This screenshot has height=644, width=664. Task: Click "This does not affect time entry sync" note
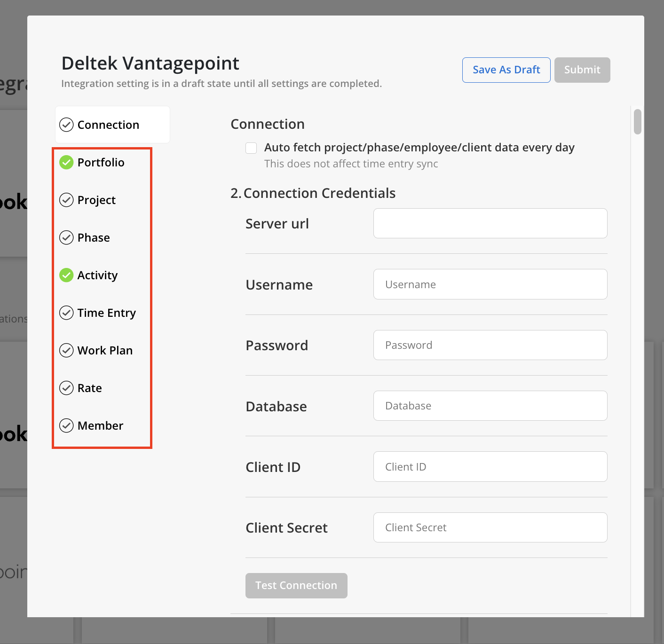pos(351,164)
